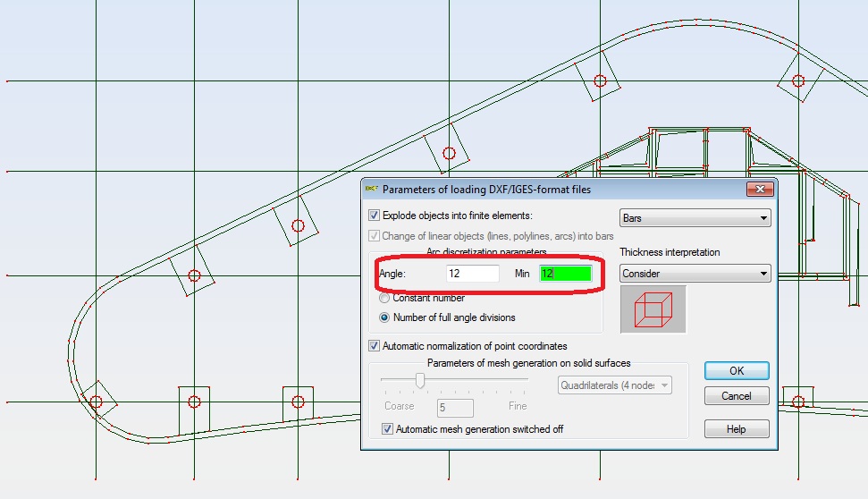Close the DXF/IGES parameters dialog
Screen dimensions: 868x499
(x=760, y=189)
